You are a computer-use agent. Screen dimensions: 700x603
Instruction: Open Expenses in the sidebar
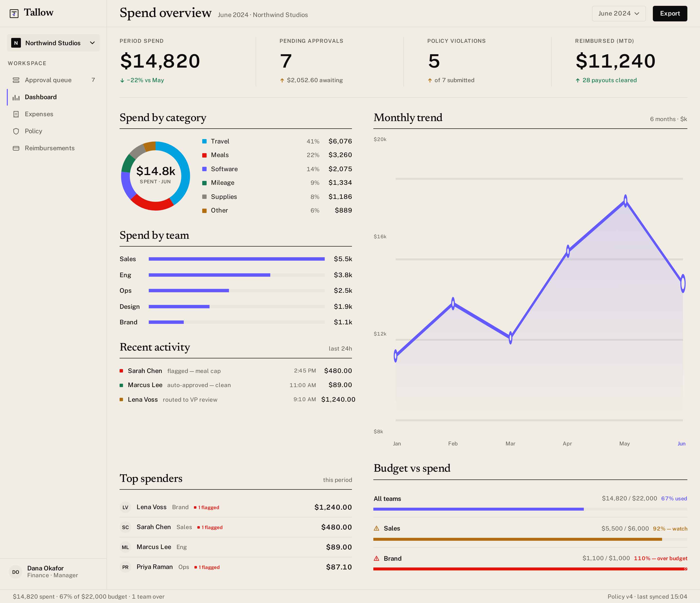[53, 114]
